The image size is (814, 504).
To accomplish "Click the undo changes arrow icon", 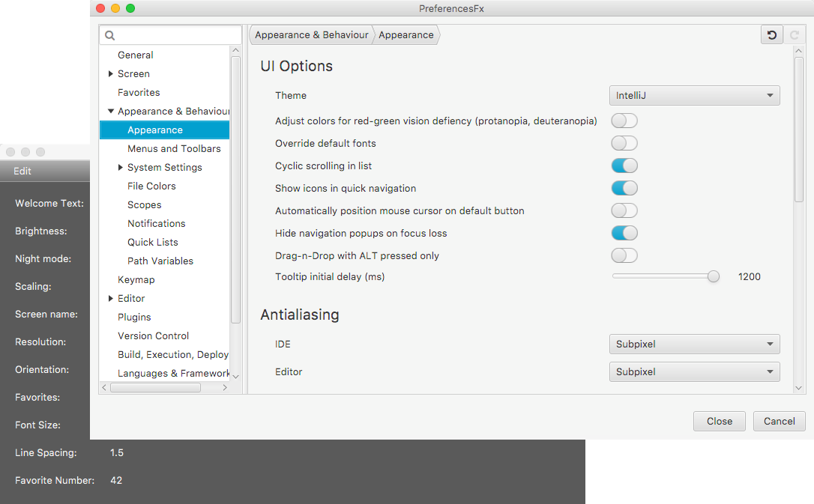I will coord(771,34).
